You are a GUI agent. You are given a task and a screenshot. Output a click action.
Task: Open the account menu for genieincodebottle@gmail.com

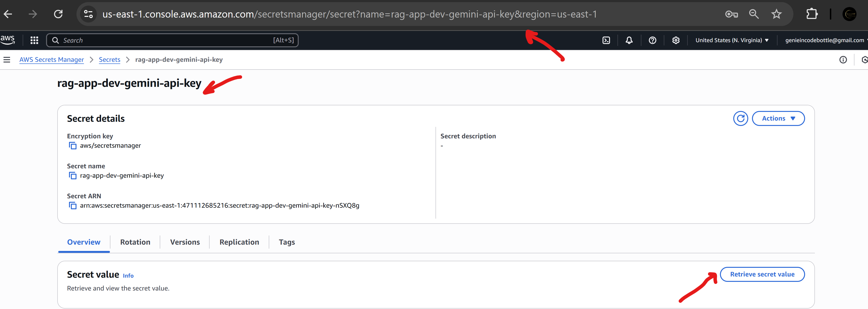tap(824, 40)
